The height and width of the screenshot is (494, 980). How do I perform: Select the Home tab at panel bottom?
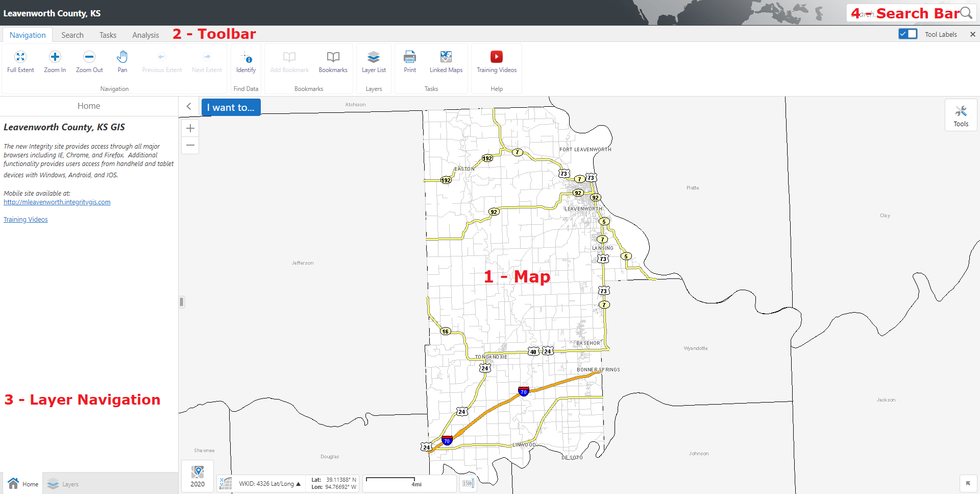point(23,483)
